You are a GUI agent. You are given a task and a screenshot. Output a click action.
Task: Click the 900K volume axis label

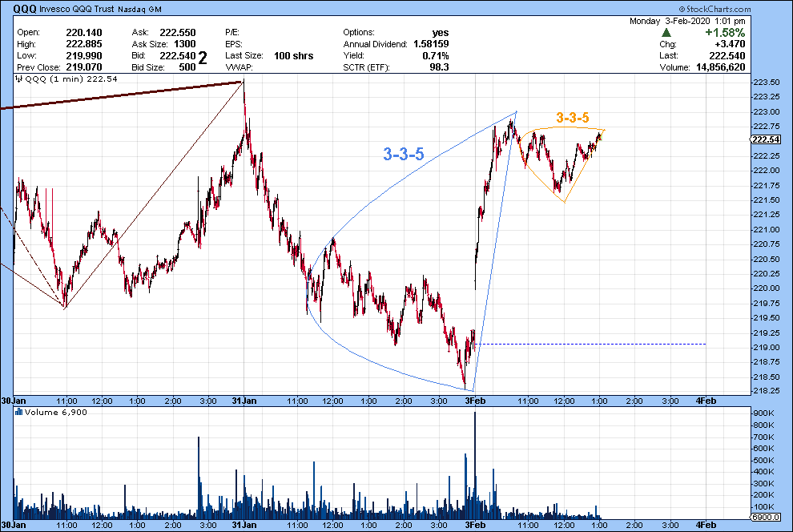coord(763,413)
